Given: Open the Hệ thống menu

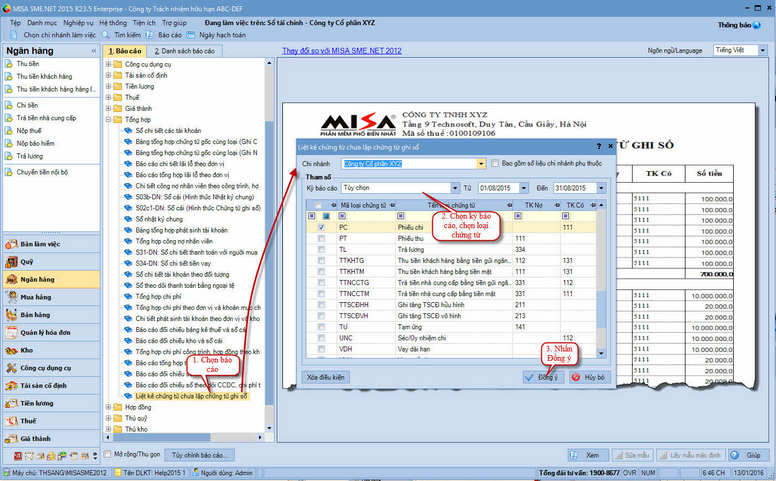Looking at the screenshot, I should pyautogui.click(x=113, y=23).
